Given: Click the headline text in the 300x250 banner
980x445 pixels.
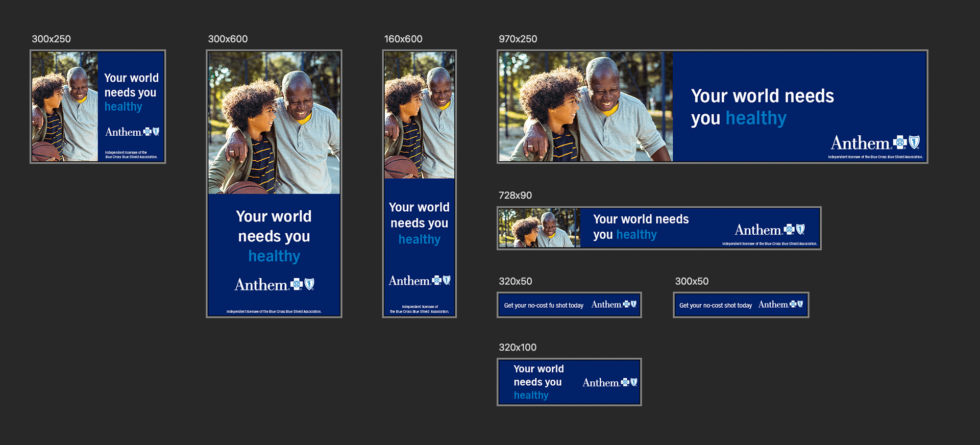Looking at the screenshot, I should pos(131,92).
